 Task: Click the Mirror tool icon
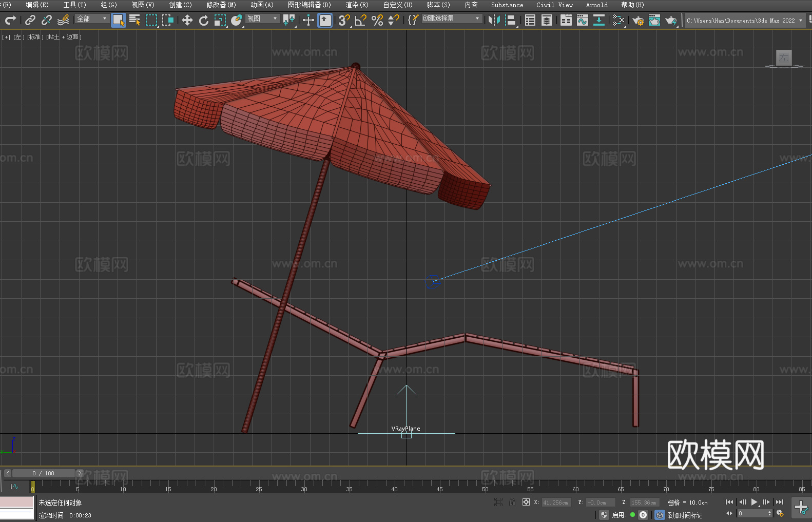494,20
